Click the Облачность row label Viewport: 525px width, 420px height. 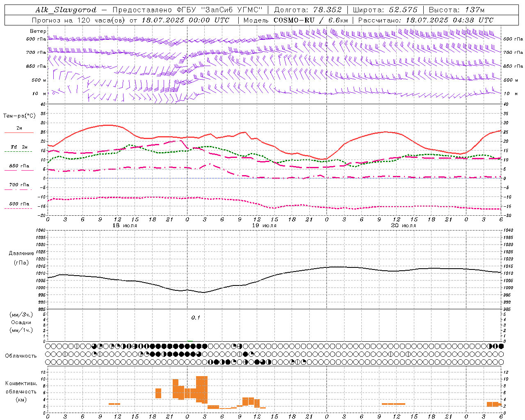(21, 356)
